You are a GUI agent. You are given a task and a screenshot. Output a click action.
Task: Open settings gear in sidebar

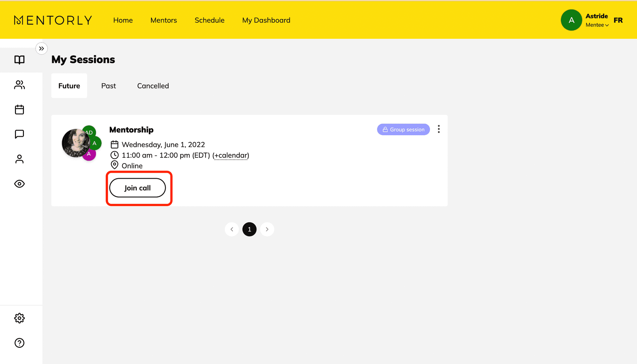[x=19, y=318]
